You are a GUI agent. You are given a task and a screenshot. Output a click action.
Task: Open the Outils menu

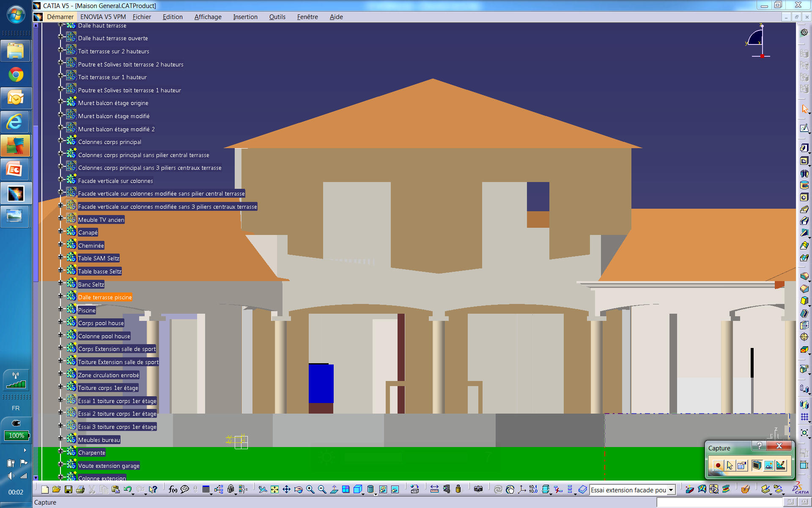coord(277,17)
